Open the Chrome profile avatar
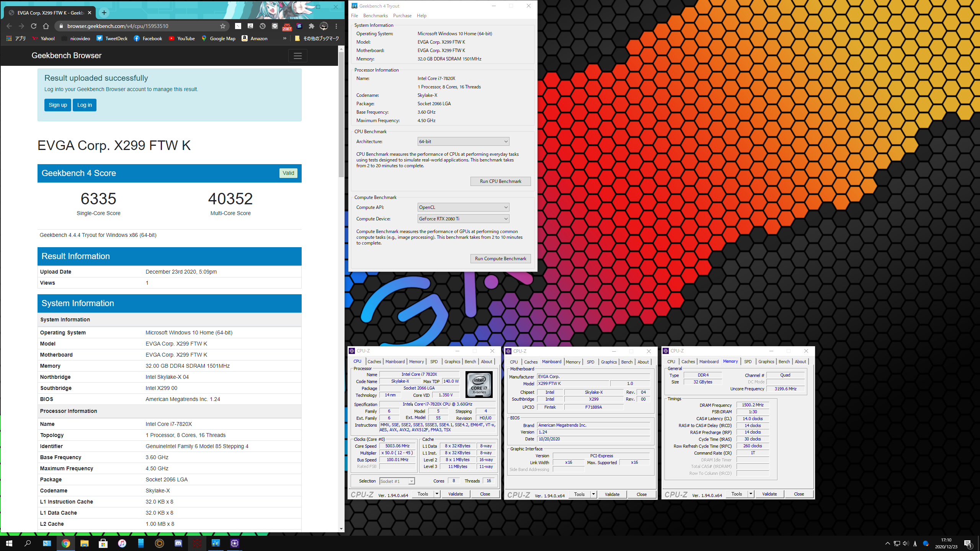This screenshot has height=551, width=980. 324,26
